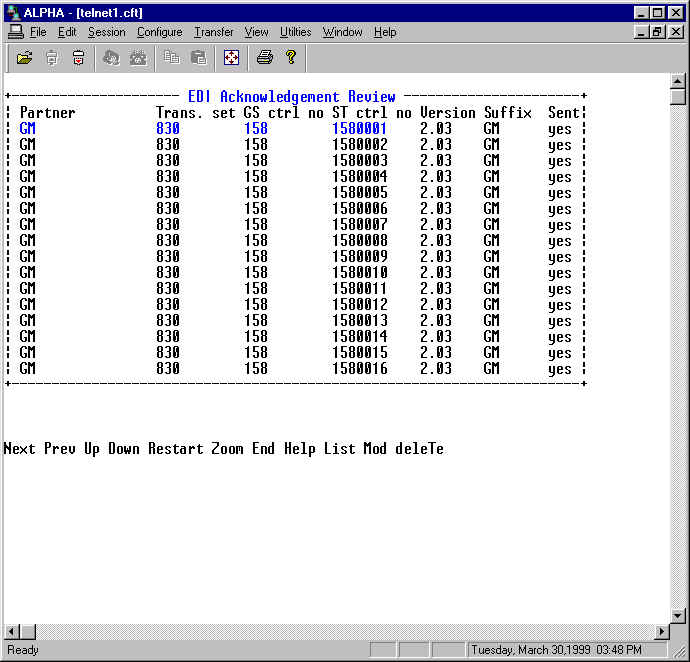Click the vertical scrollbar down arrow
This screenshot has width=690, height=662.
coord(678,615)
